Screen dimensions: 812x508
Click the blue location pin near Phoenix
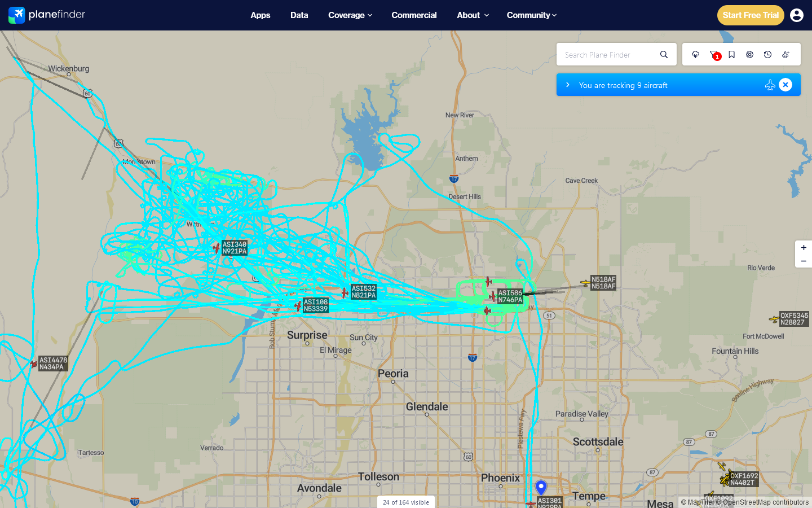(x=541, y=487)
